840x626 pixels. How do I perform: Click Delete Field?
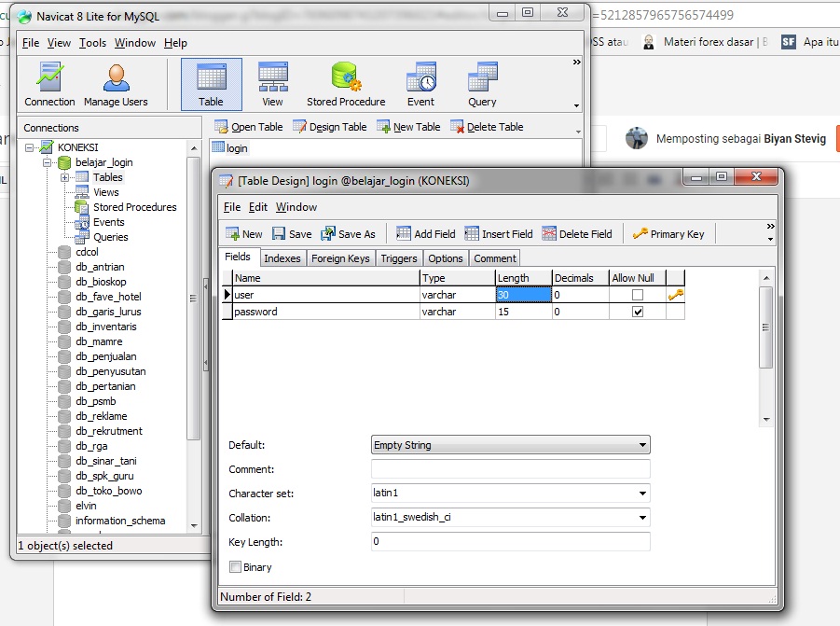tap(577, 234)
